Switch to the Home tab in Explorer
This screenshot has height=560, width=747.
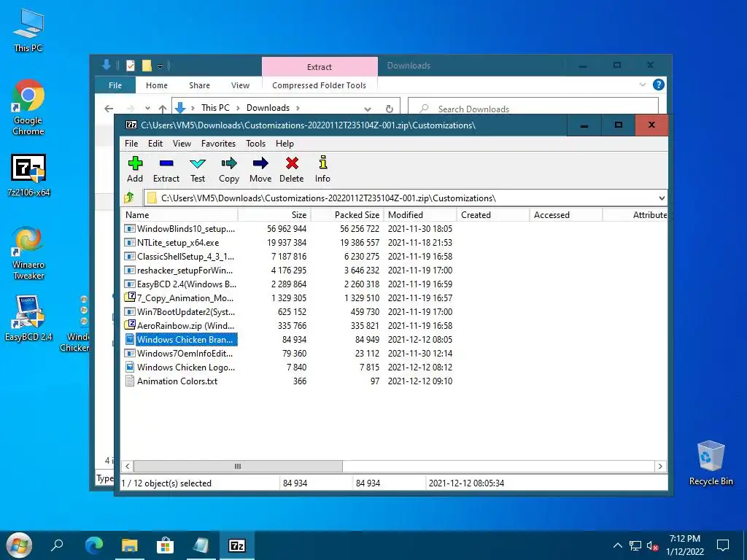coord(157,85)
